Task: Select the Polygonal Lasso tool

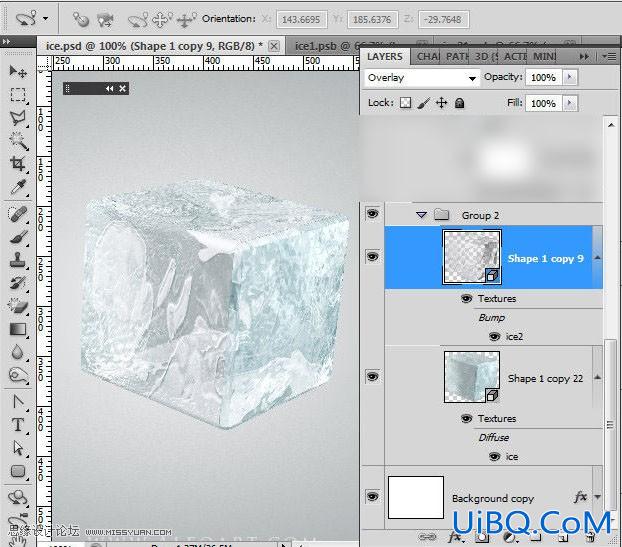Action: [x=18, y=118]
